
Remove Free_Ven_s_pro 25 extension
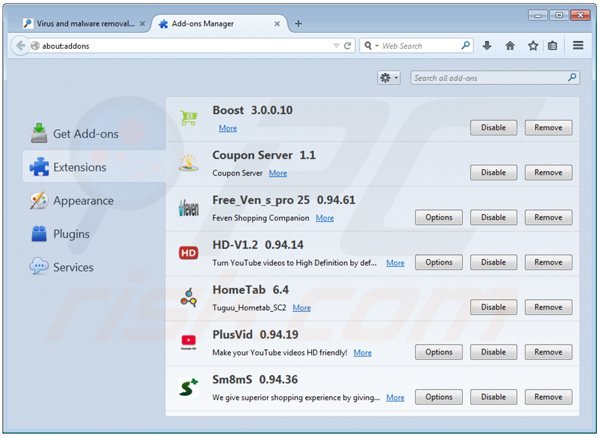(548, 217)
